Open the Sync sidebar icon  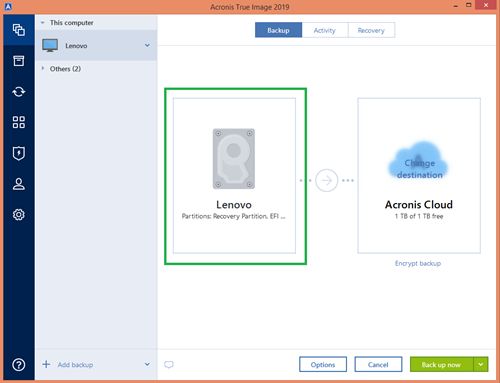pos(19,92)
